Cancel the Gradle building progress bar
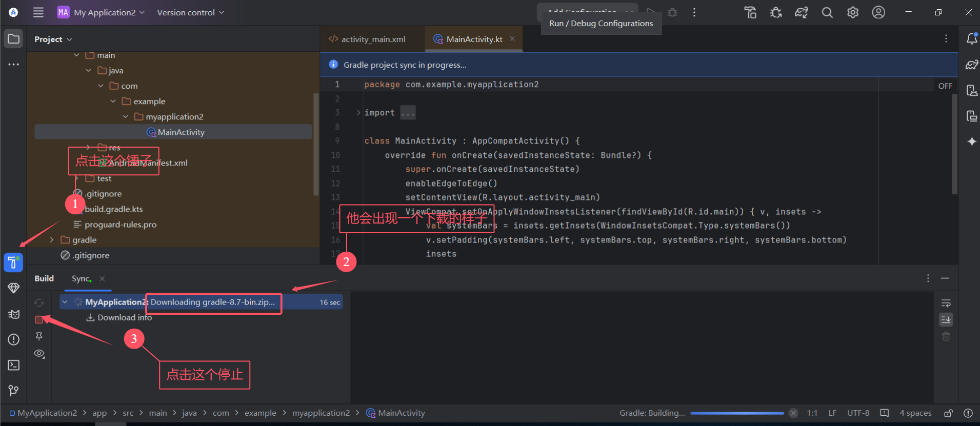Screen dimensions: 980x426 click(x=793, y=413)
